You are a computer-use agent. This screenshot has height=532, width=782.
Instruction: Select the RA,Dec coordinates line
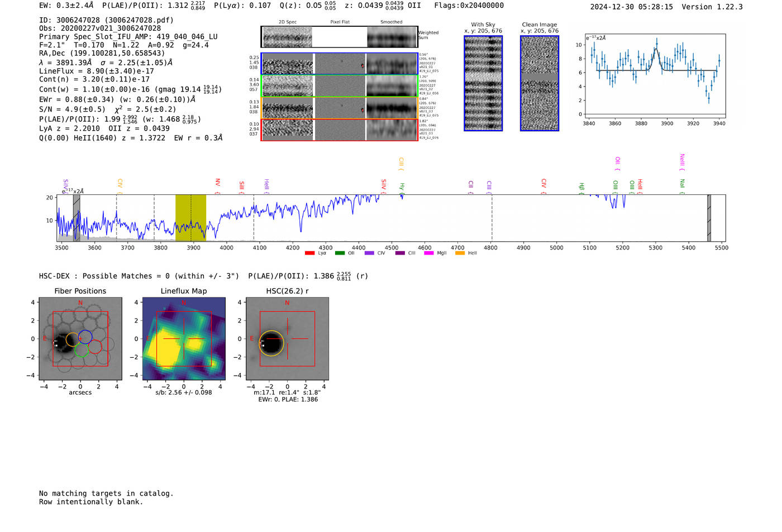(102, 54)
